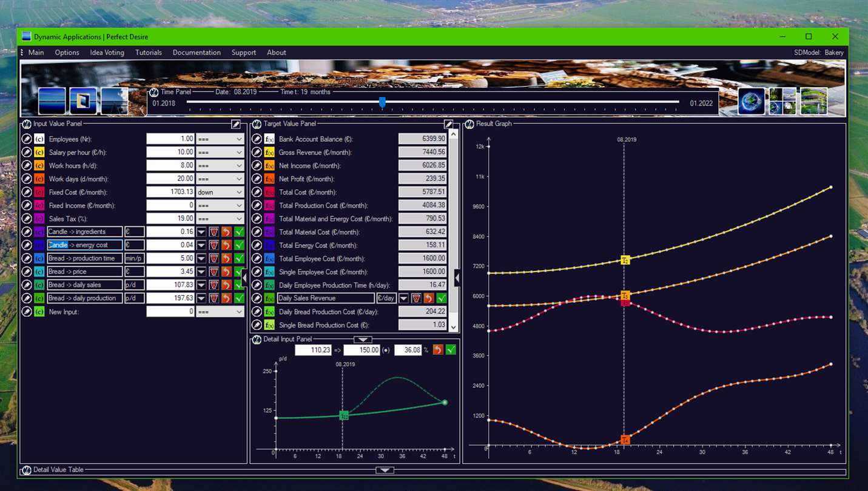The image size is (868, 491).
Task: Click the SDModel: Bakery label
Action: (x=819, y=53)
